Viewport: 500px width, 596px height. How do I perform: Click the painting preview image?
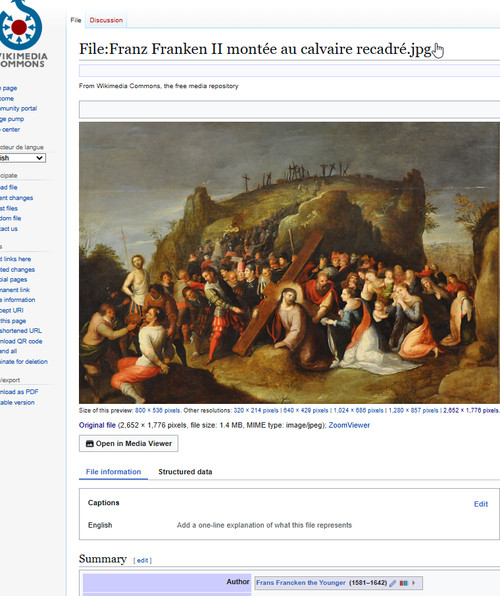[x=289, y=263]
